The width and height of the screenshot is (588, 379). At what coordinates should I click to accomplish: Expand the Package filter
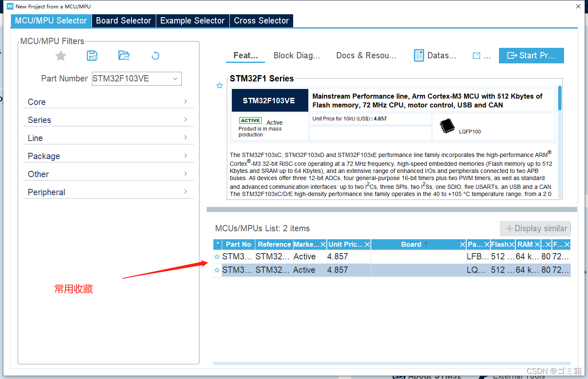(x=108, y=156)
